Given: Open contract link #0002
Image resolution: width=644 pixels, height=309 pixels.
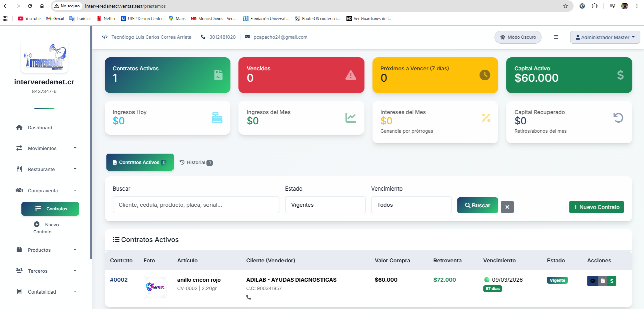Looking at the screenshot, I should coord(119,280).
